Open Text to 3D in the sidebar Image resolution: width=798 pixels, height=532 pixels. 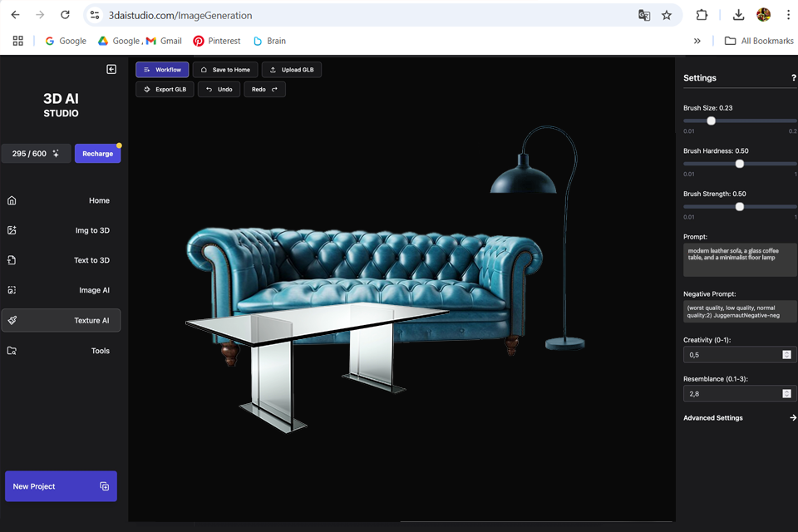point(61,260)
